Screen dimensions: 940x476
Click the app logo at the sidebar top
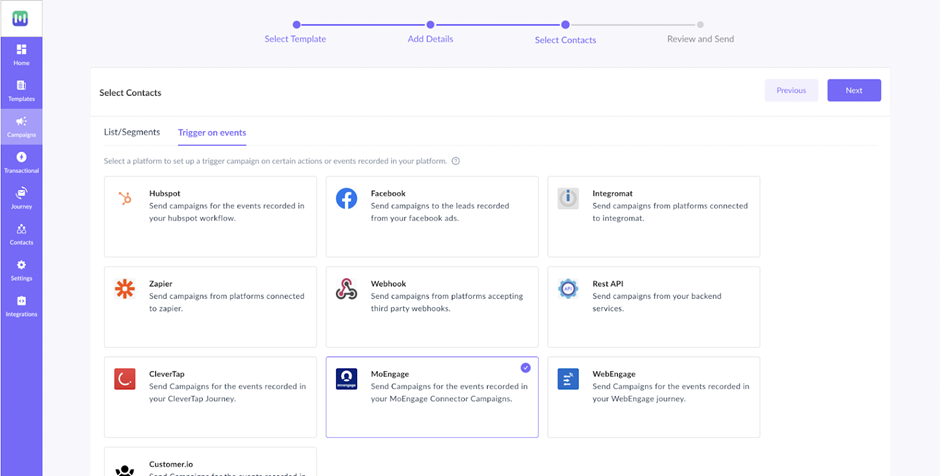point(21,19)
